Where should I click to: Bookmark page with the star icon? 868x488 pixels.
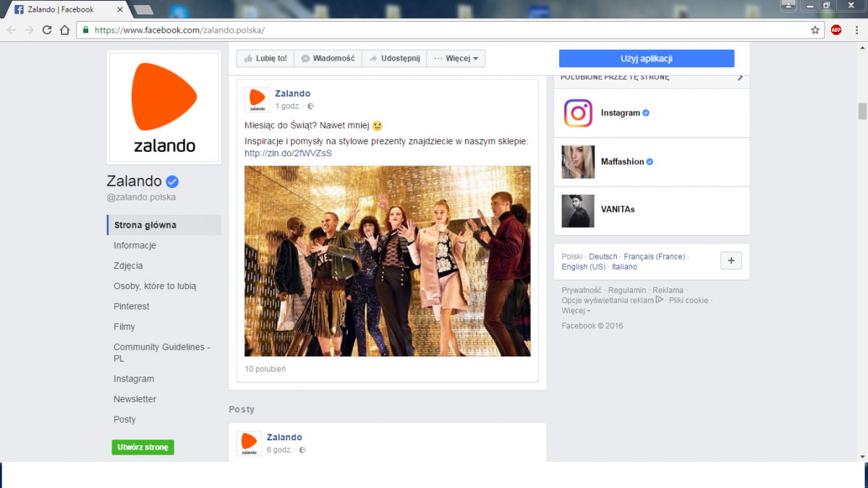coord(815,30)
